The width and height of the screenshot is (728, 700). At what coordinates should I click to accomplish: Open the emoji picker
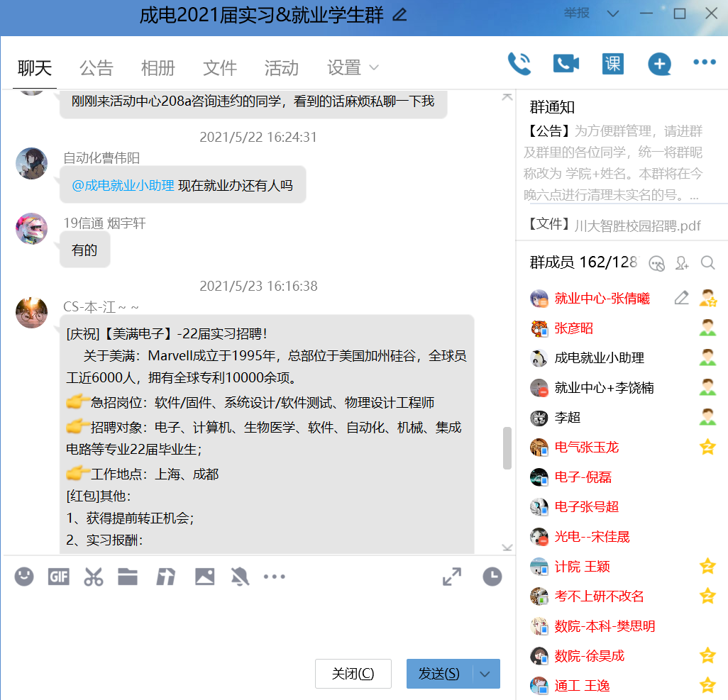point(23,577)
